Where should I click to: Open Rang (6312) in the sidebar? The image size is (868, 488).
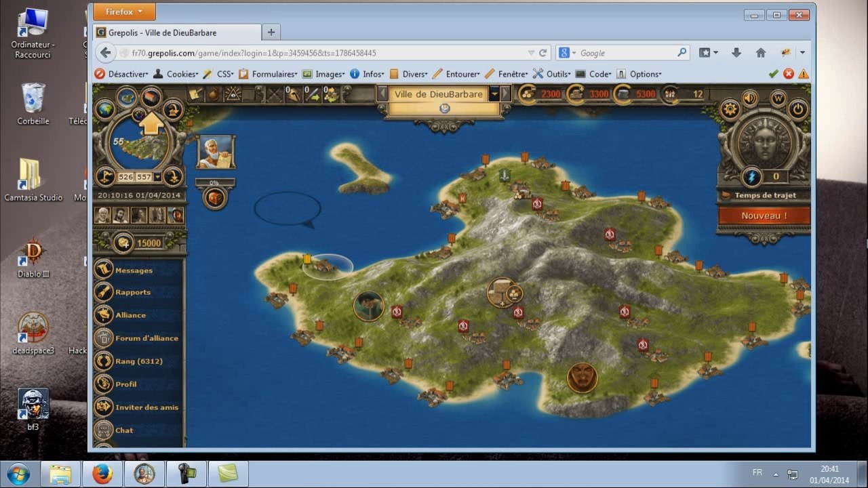click(x=138, y=361)
